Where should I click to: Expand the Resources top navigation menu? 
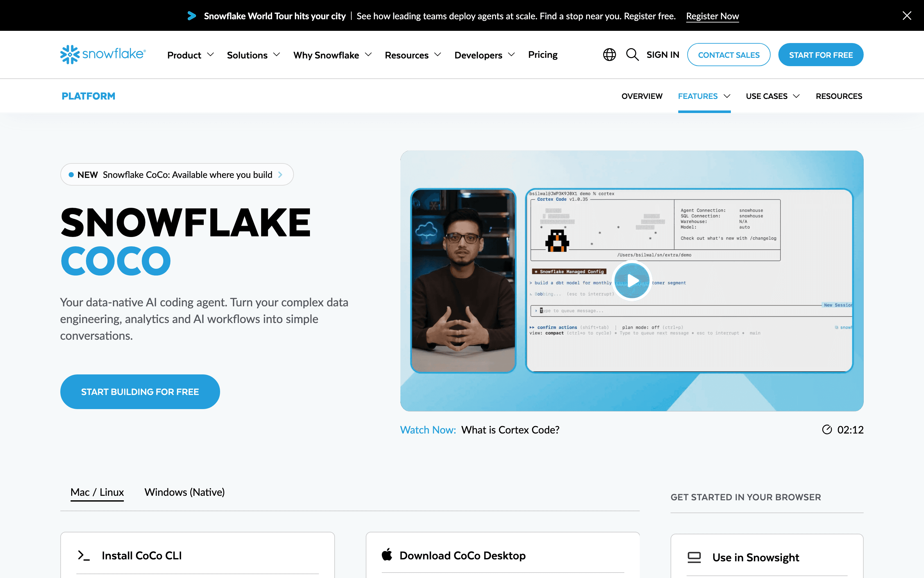(413, 55)
